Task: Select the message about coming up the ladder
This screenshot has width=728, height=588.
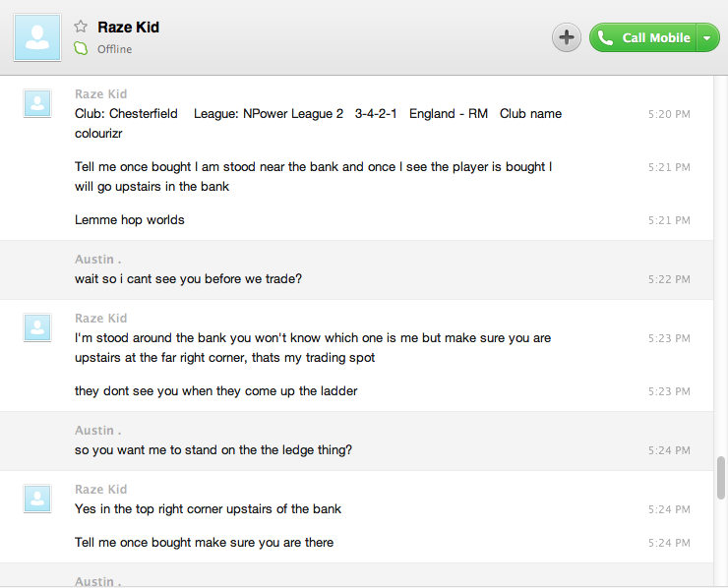Action: [x=215, y=391]
